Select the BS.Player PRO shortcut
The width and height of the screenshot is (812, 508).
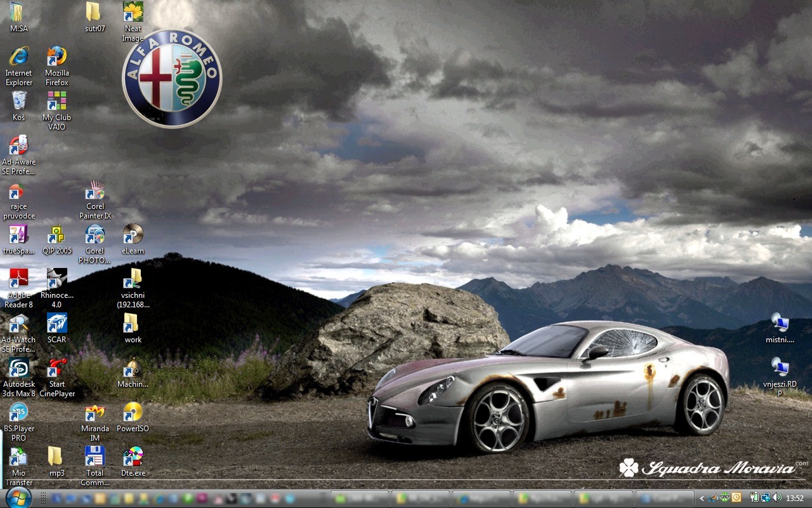(x=19, y=413)
